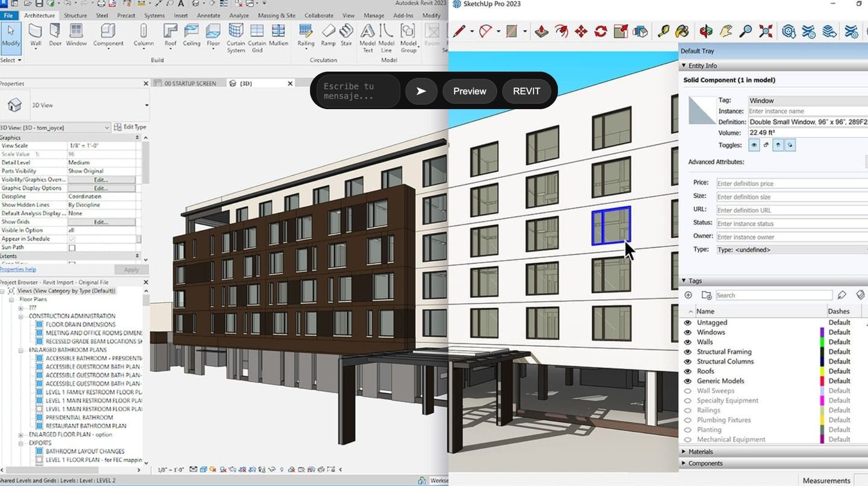The width and height of the screenshot is (868, 486).
Task: Select the SketchUp Line pencil tool
Action: pyautogui.click(x=459, y=31)
